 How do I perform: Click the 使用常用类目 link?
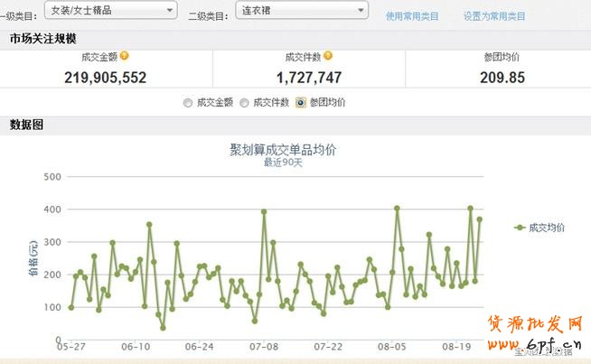tap(412, 16)
